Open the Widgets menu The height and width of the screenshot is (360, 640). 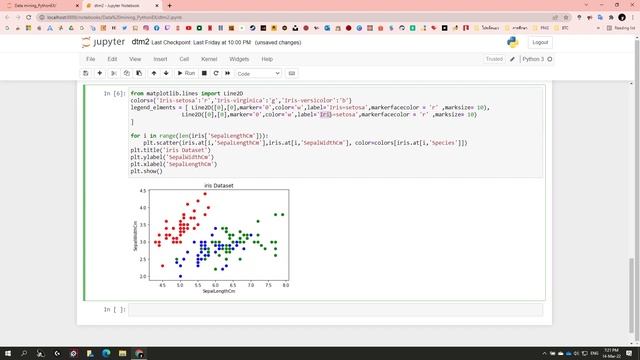tap(239, 59)
